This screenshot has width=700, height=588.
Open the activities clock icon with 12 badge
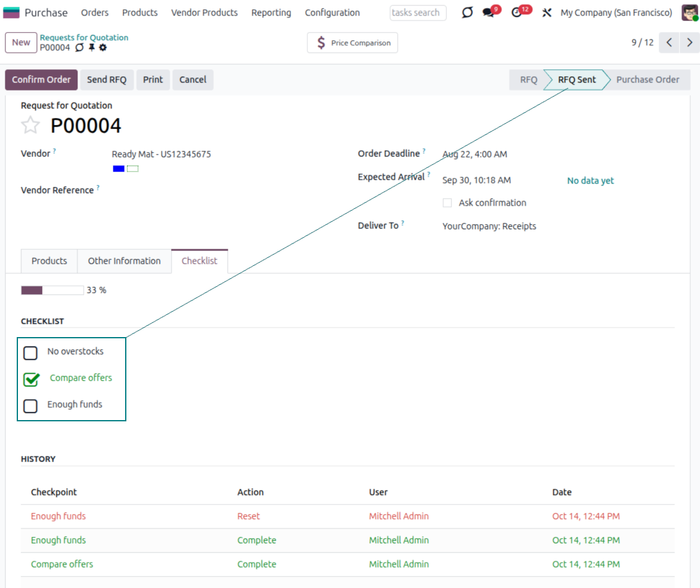click(x=517, y=13)
